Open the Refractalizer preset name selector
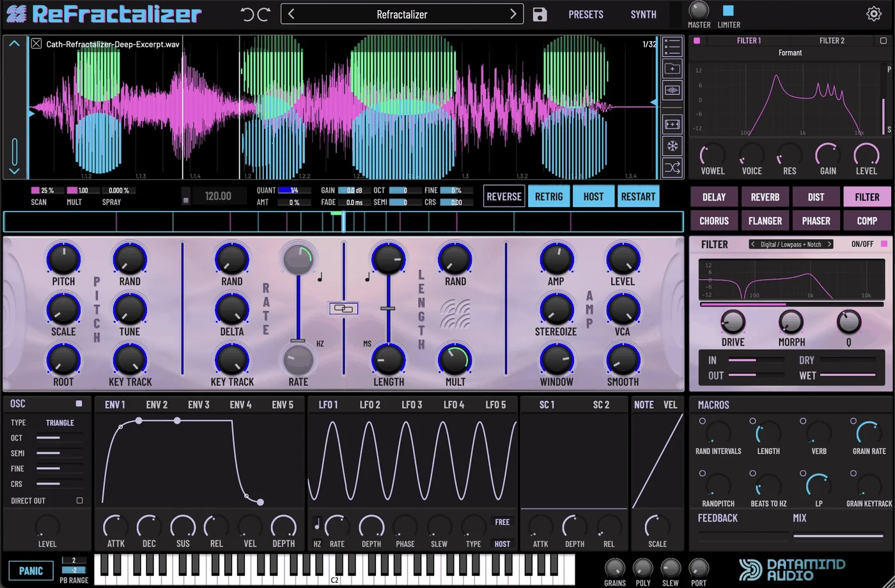This screenshot has height=588, width=895. click(x=402, y=14)
